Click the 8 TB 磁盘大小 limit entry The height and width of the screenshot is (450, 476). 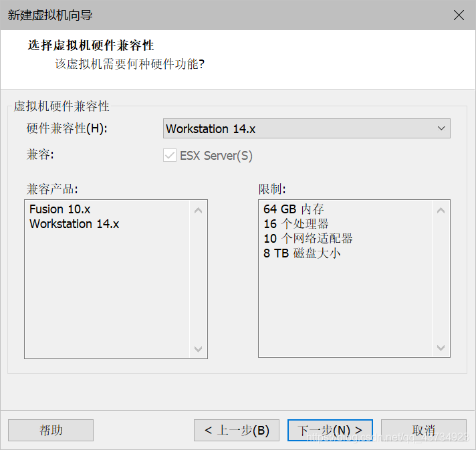click(302, 253)
